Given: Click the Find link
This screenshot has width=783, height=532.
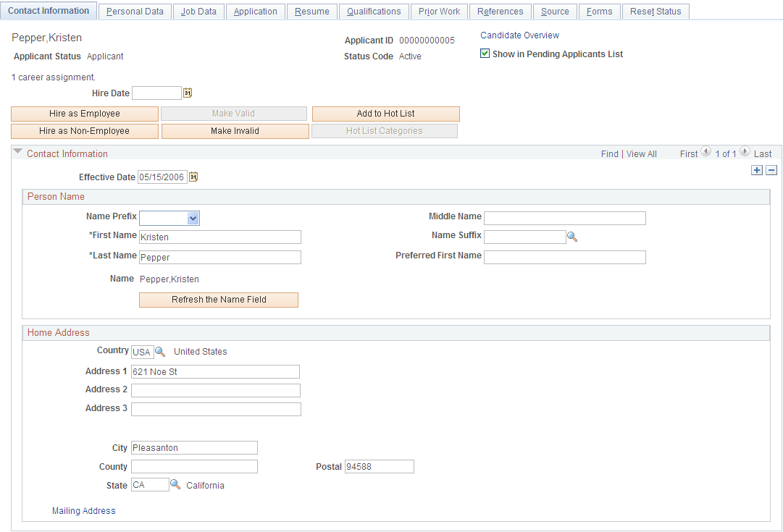Looking at the screenshot, I should (x=610, y=153).
